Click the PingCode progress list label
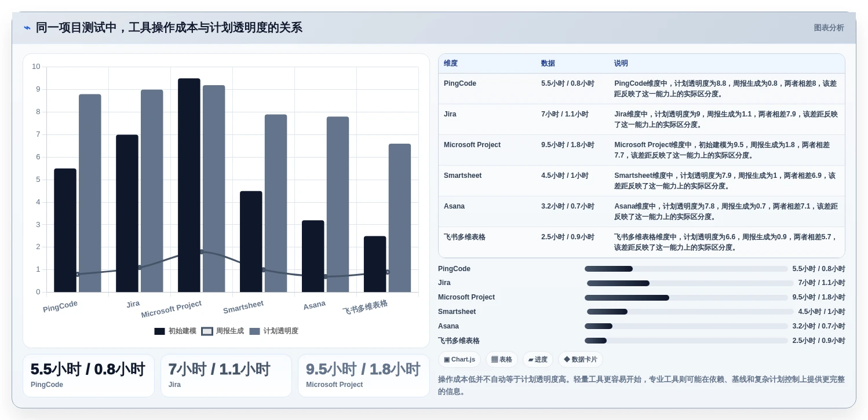The image size is (868, 420). [454, 269]
